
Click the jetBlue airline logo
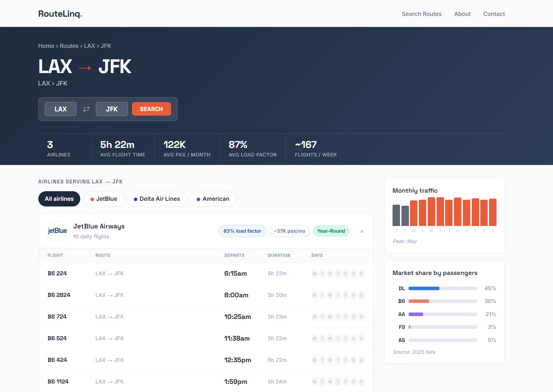(58, 231)
